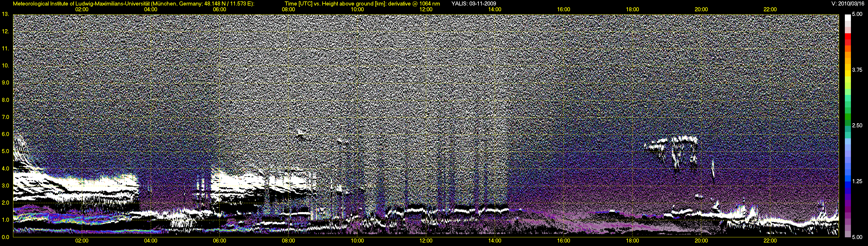
Task: Click the 'YALIS: 03-11-2009' date label
Action: [473, 4]
